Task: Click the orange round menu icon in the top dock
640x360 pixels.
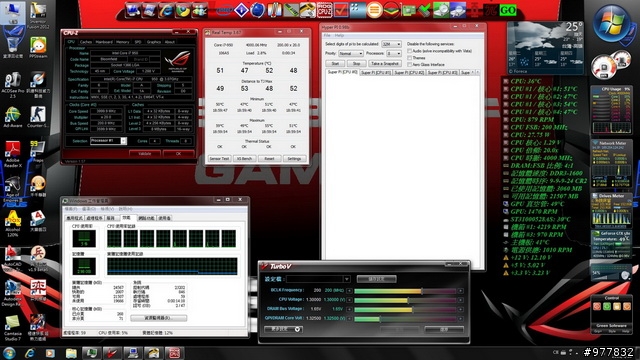Action: tap(374, 10)
